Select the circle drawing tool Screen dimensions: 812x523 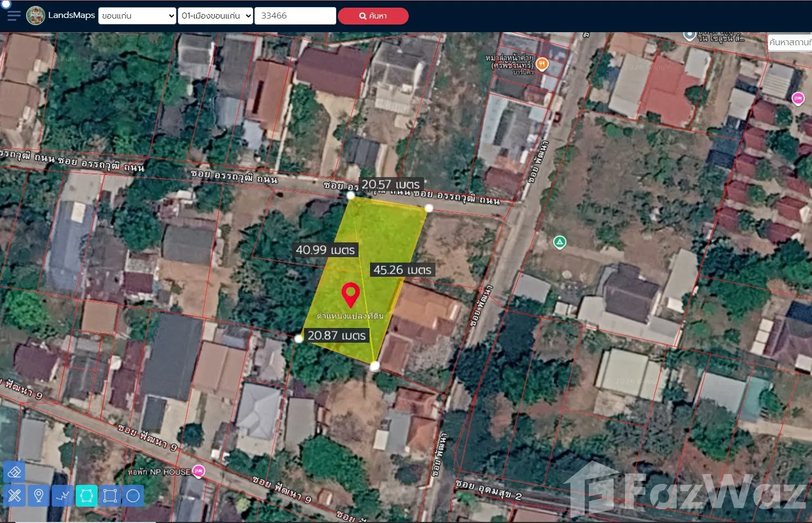133,496
